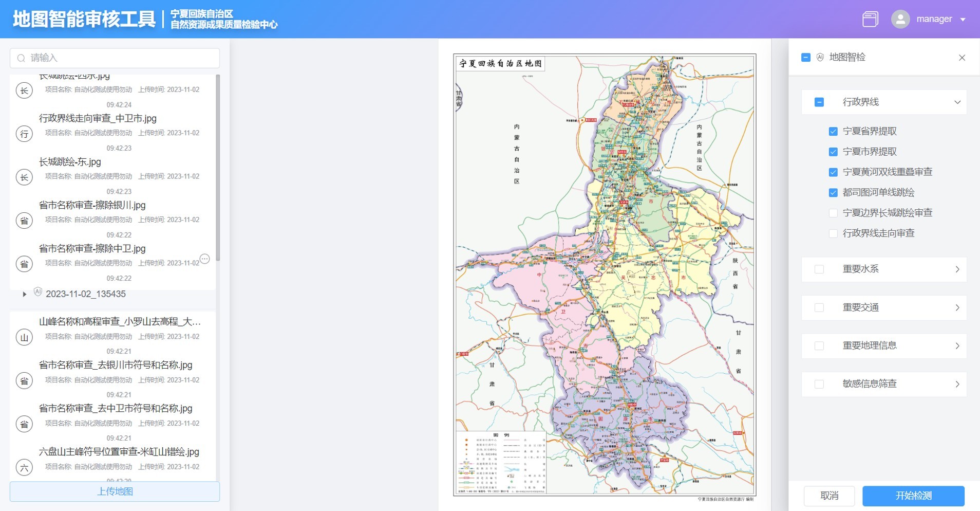Click the 上传地图 button
The width and height of the screenshot is (980, 511).
click(x=115, y=491)
